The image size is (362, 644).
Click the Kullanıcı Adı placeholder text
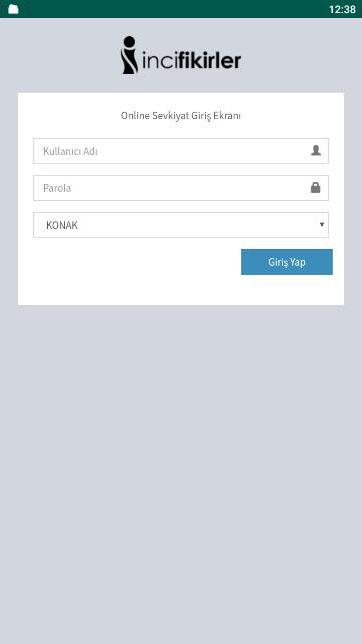click(70, 151)
